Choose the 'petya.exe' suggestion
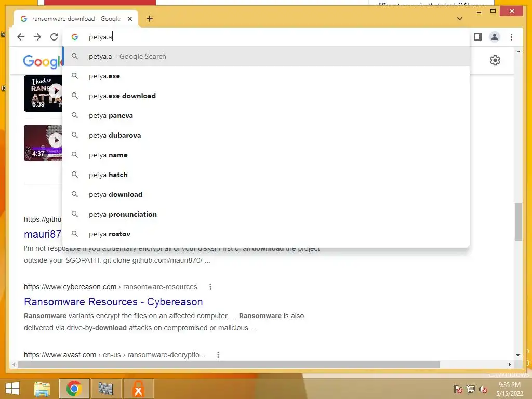 click(x=267, y=76)
